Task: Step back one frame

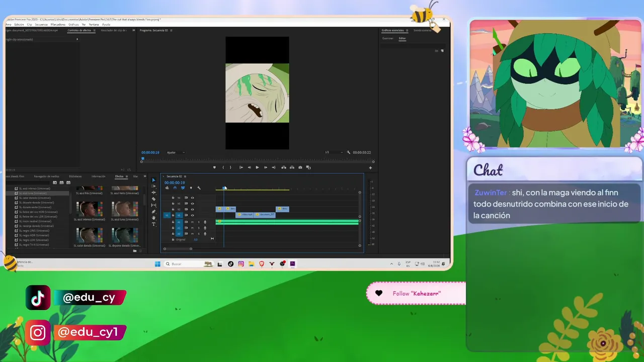Action: pos(249,167)
